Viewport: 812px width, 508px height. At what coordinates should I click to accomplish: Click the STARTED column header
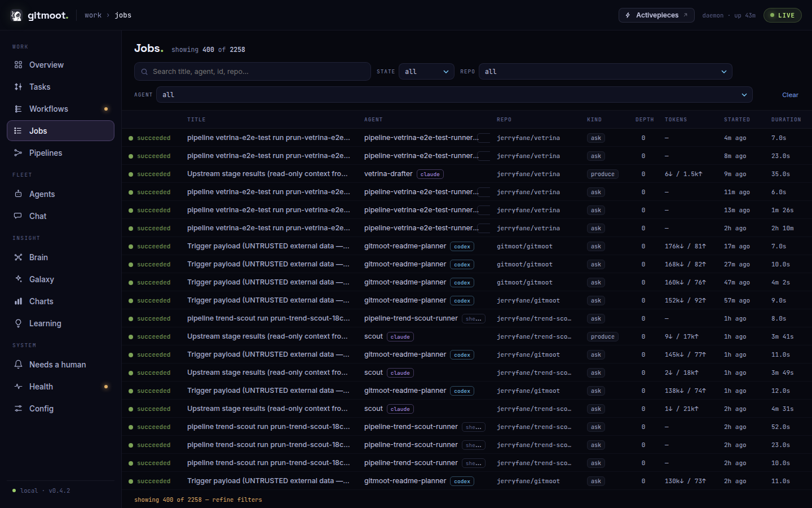[737, 120]
